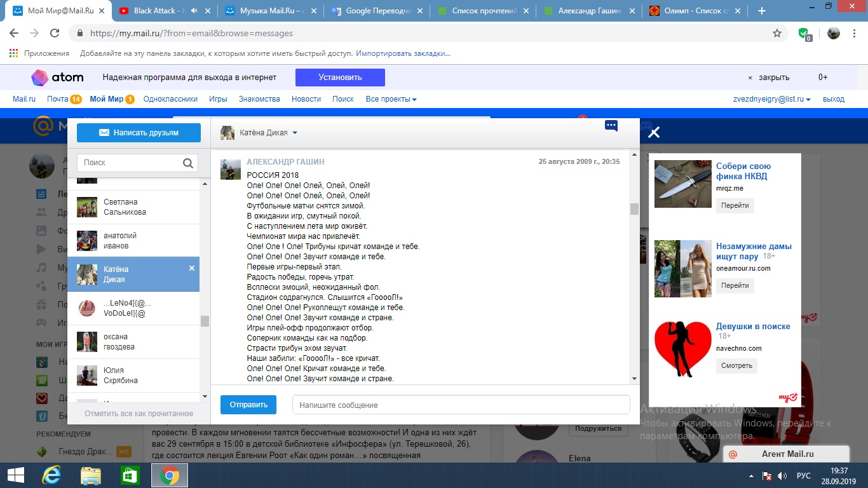Click the message list vertical scrollbar thumb

point(634,209)
